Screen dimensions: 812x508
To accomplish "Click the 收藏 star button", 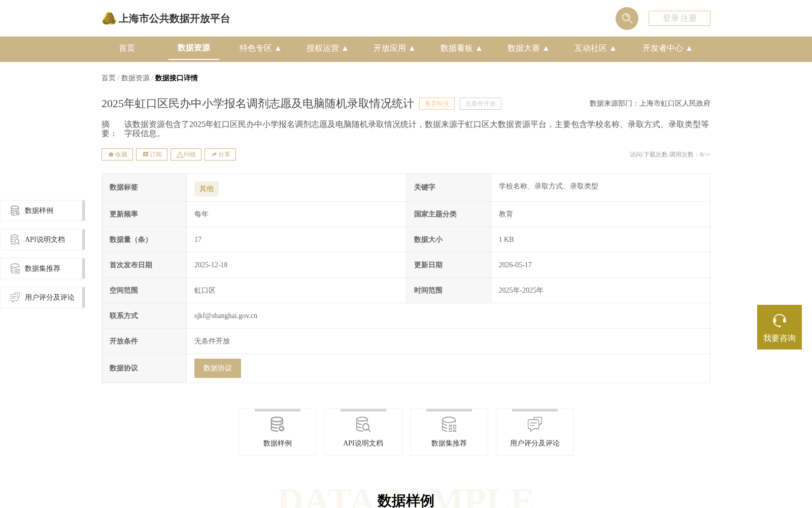I will click(x=117, y=154).
